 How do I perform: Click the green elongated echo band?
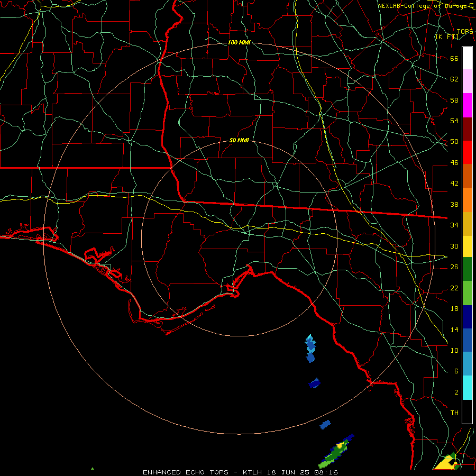click(336, 452)
